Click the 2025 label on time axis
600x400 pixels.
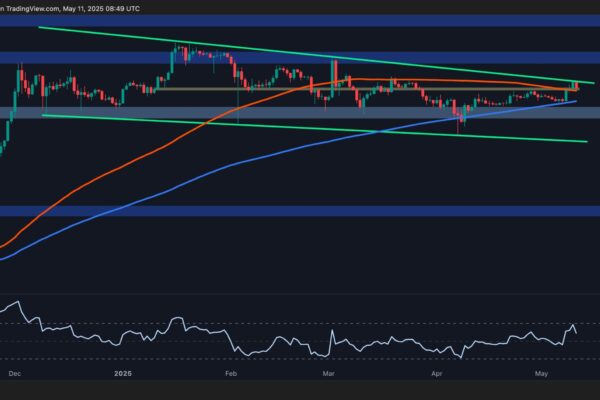point(123,374)
